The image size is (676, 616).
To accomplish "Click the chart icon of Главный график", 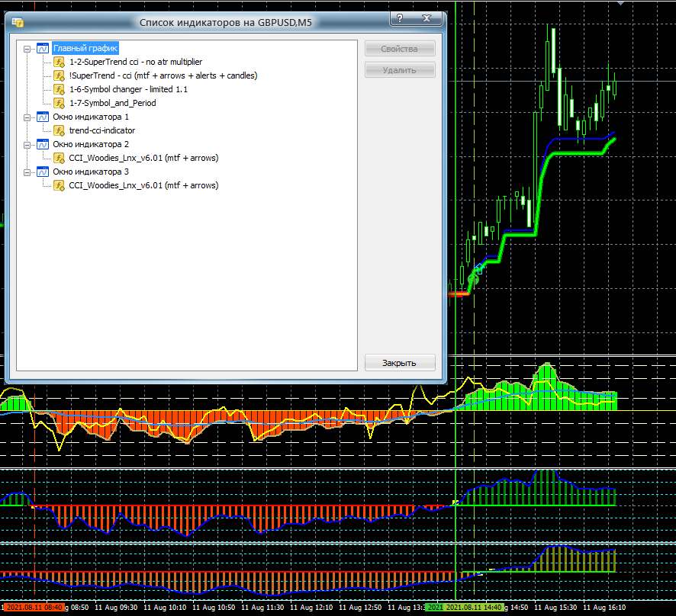I will (x=43, y=48).
